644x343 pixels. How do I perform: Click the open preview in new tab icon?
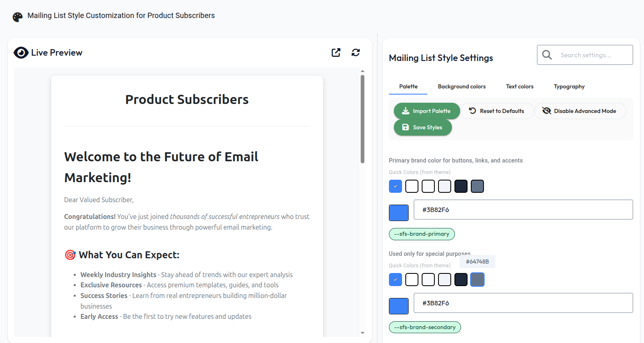tap(335, 52)
